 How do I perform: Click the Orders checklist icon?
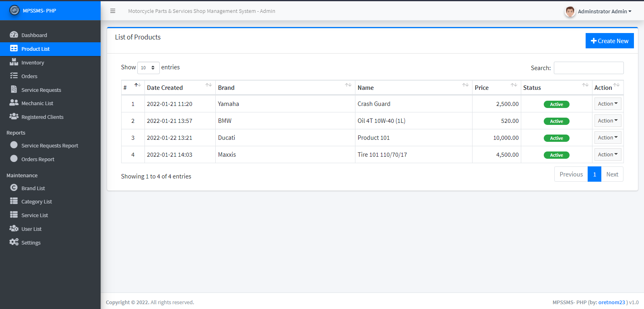click(14, 76)
